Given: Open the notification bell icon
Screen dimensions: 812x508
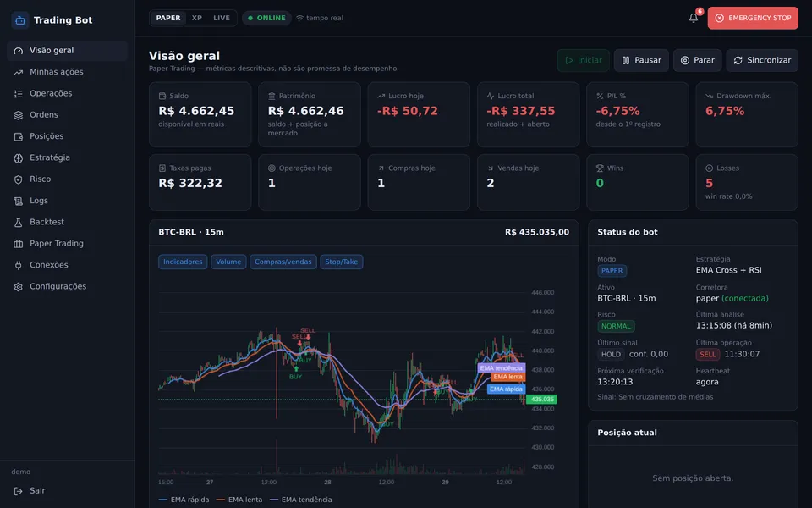Looking at the screenshot, I should coord(694,18).
